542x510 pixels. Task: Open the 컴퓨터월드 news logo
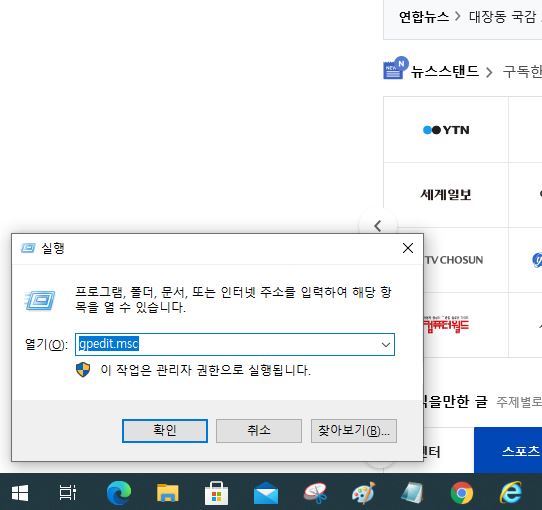pyautogui.click(x=447, y=324)
